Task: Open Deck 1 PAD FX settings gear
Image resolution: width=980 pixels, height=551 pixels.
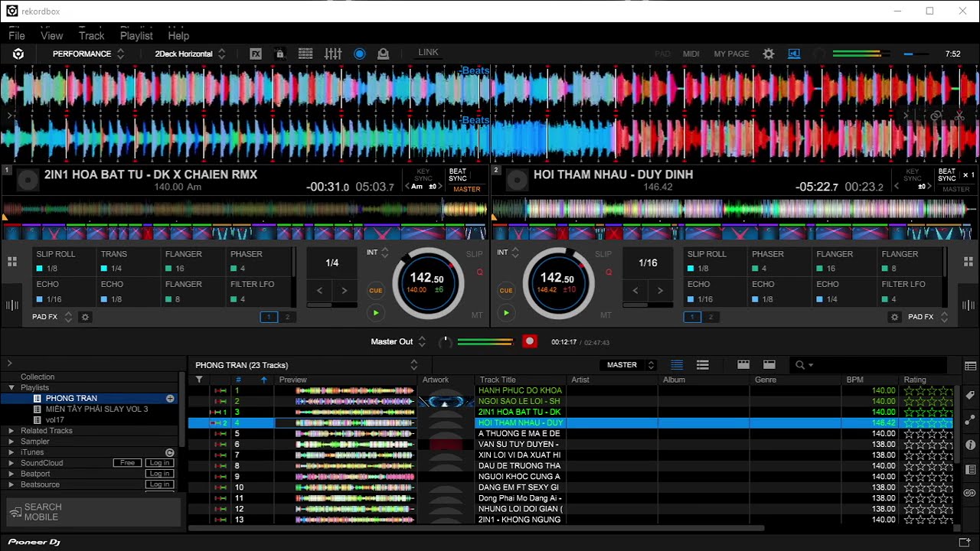Action: 86,317
